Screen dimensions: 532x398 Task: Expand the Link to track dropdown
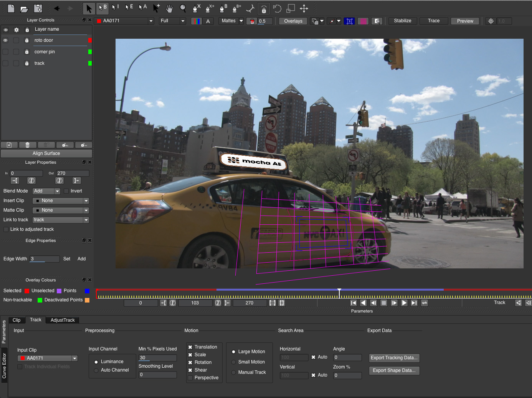coord(61,220)
